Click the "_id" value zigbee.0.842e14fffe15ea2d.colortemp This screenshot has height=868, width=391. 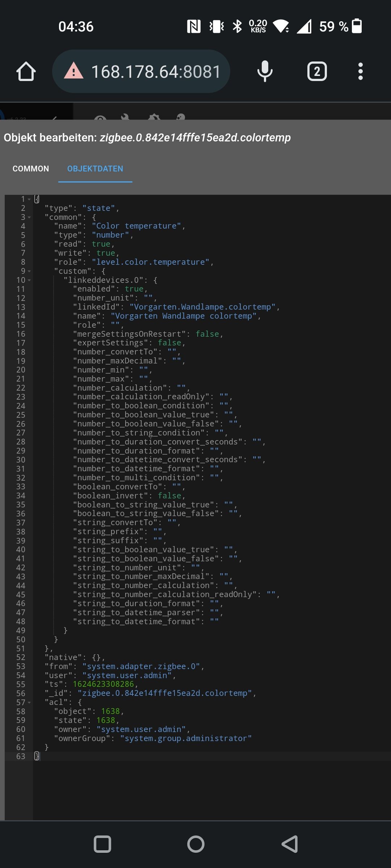(x=165, y=693)
